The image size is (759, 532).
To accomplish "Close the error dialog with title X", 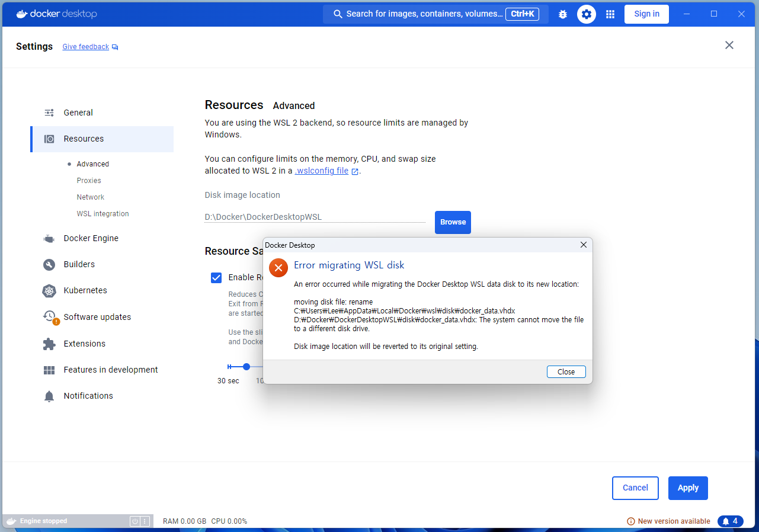I will pyautogui.click(x=584, y=245).
